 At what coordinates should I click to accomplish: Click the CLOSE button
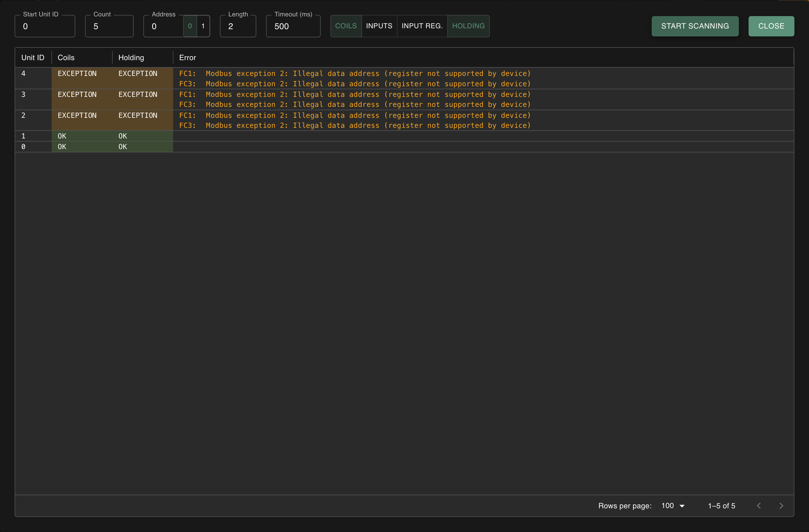coord(771,26)
